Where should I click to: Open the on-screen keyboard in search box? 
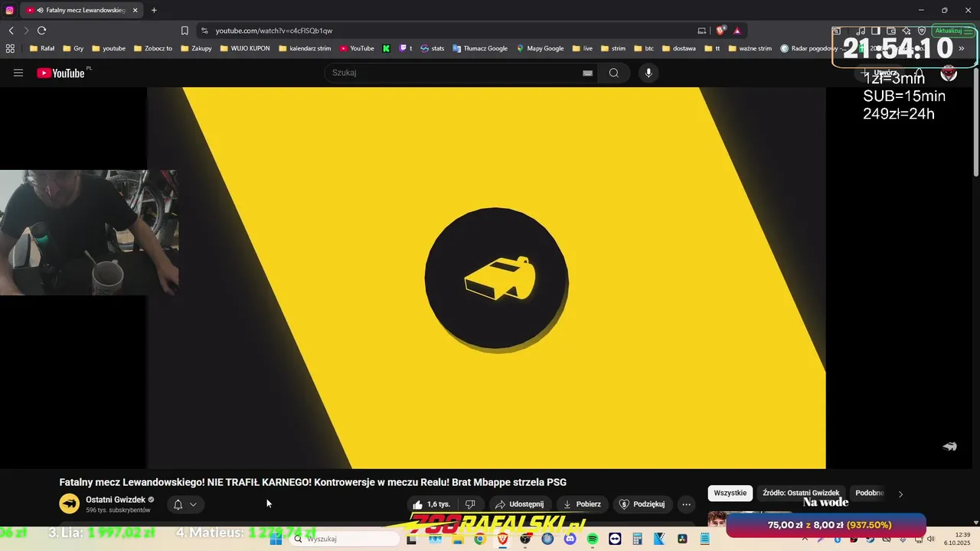pyautogui.click(x=587, y=73)
